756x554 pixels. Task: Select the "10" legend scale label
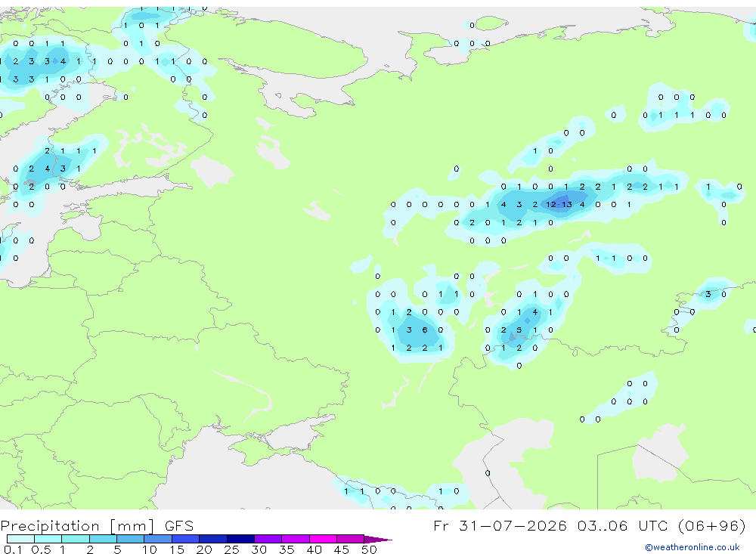(x=149, y=549)
